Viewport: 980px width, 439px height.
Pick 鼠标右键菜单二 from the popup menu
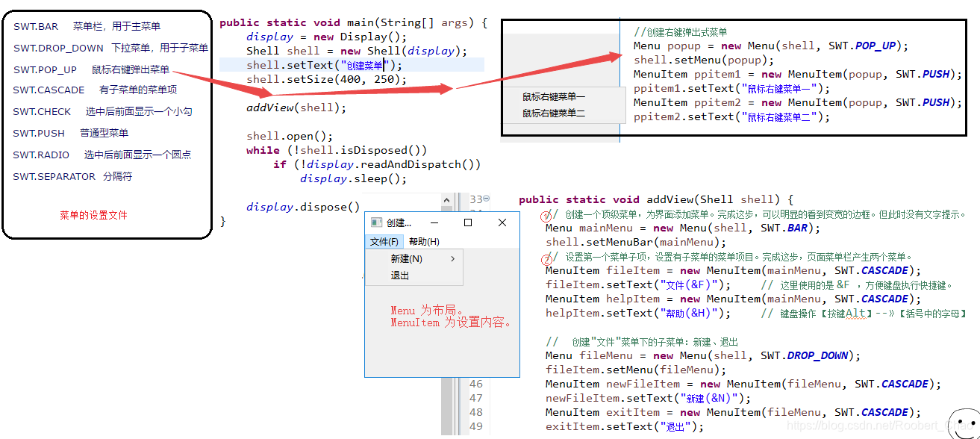[x=554, y=113]
